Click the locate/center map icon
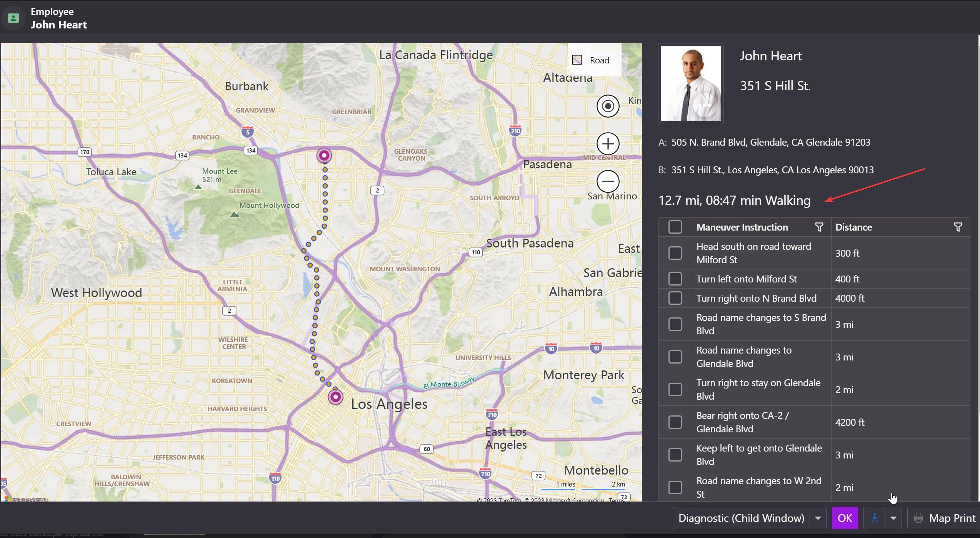Viewport: 980px width, 538px height. 607,106
